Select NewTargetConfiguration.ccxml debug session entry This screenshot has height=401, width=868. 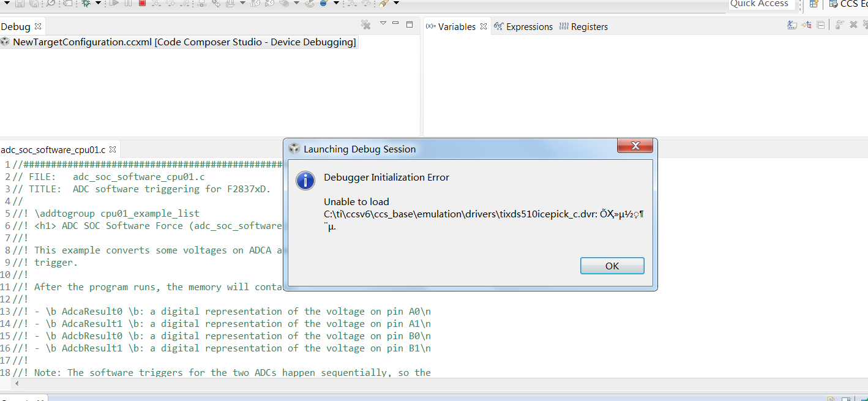[178, 42]
